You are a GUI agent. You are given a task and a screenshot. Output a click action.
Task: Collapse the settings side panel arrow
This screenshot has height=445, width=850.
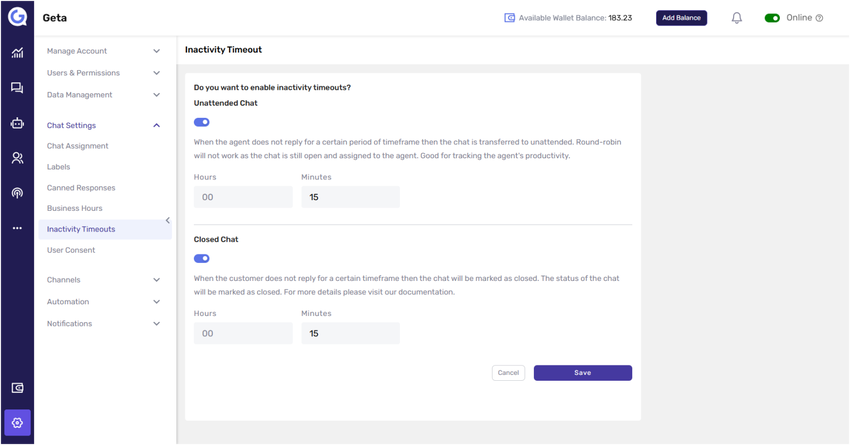click(168, 220)
